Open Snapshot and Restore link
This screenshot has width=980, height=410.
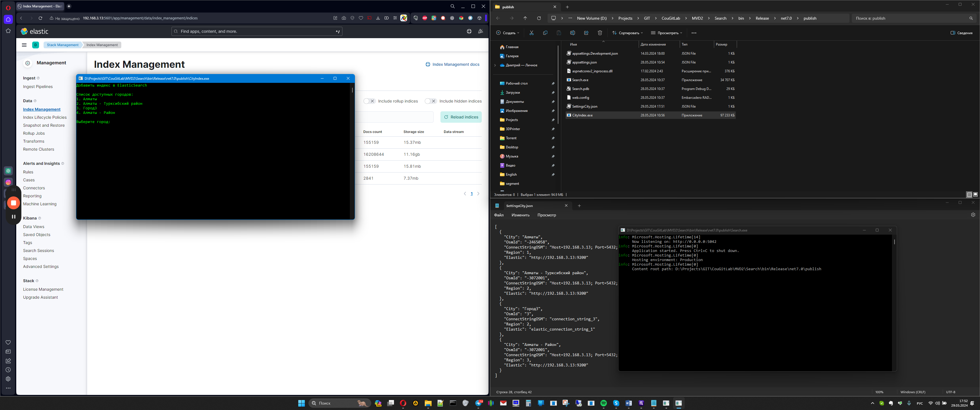point(44,126)
